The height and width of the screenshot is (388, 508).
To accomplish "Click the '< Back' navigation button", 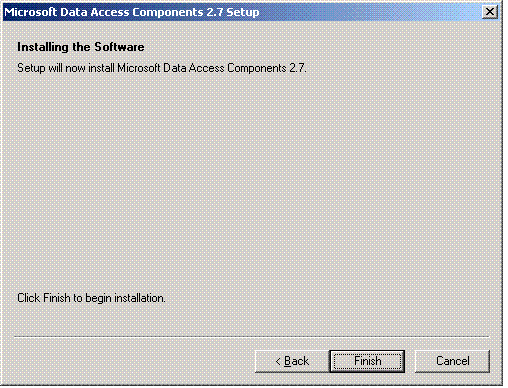I will [292, 361].
